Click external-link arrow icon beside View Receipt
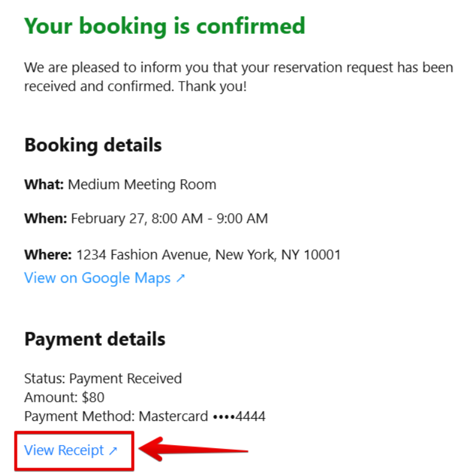 113,451
